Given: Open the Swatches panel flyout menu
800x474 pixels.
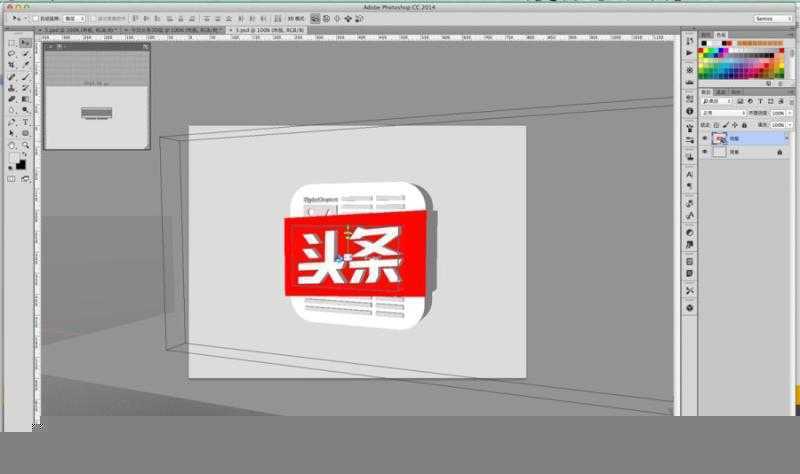Looking at the screenshot, I should click(x=791, y=35).
